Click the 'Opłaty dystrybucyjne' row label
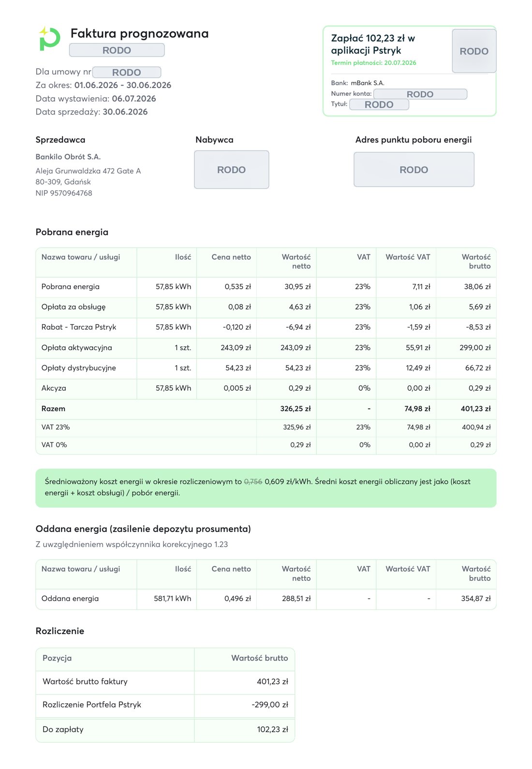The width and height of the screenshot is (532, 769). click(x=79, y=368)
